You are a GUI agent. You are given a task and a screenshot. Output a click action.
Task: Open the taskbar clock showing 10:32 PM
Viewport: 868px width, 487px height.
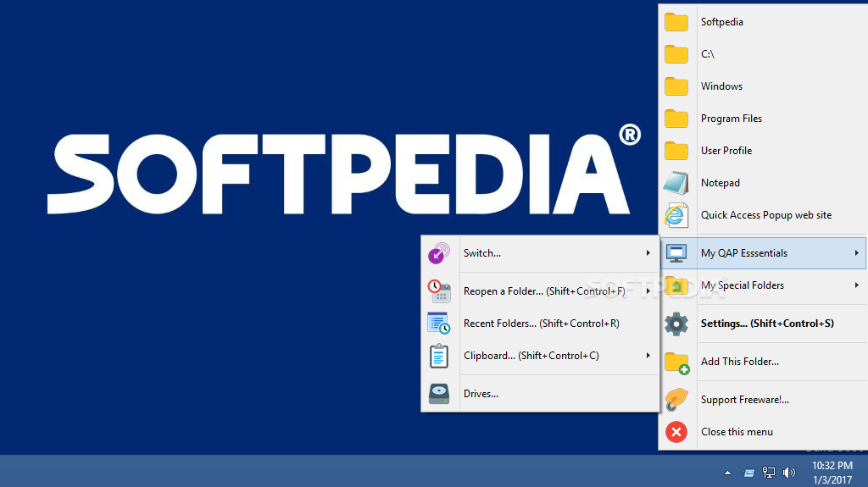(x=832, y=473)
